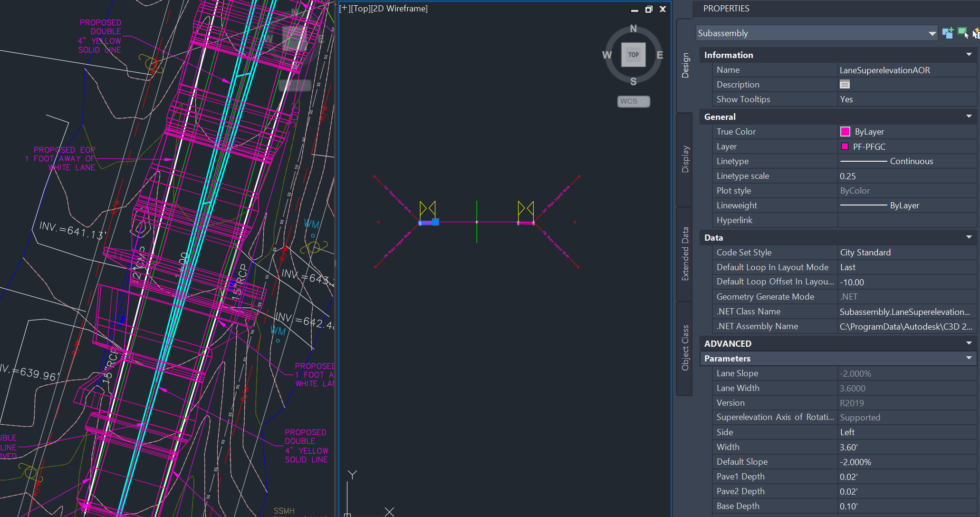The width and height of the screenshot is (980, 517).
Task: Click the magenta True Color swatch
Action: coord(845,131)
